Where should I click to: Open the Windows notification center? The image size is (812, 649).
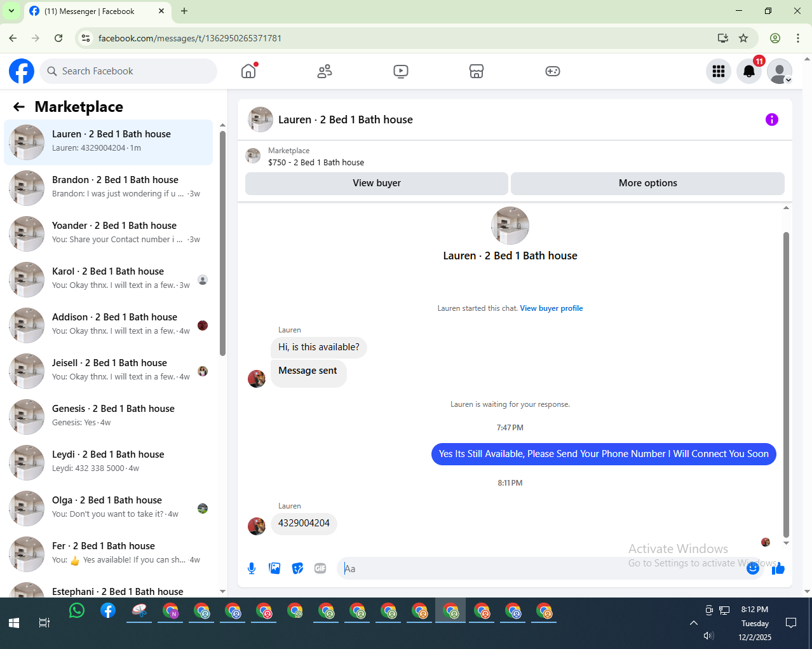[x=791, y=623]
